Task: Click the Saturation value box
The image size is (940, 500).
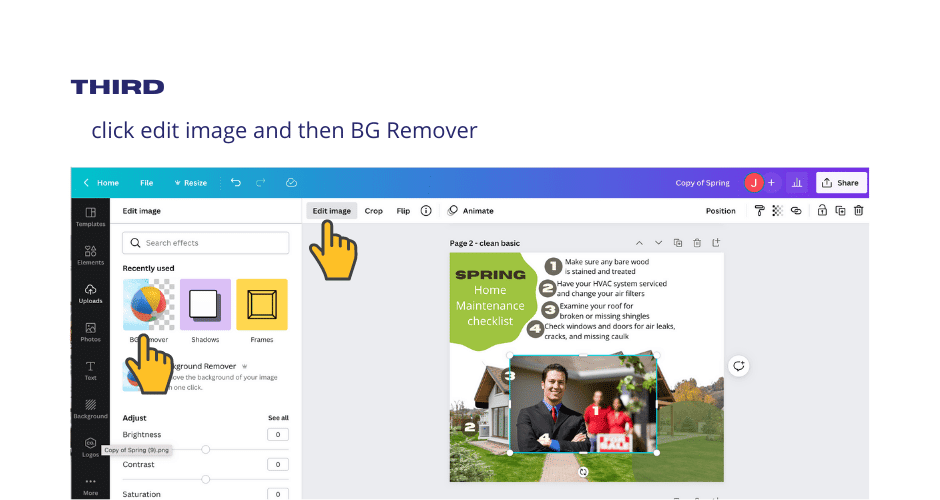Action: click(x=278, y=494)
